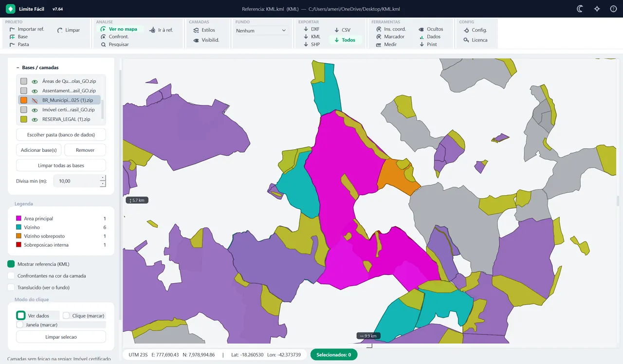This screenshot has height=364, width=623.
Task: Open the Ins. coord. tool
Action: click(x=391, y=29)
